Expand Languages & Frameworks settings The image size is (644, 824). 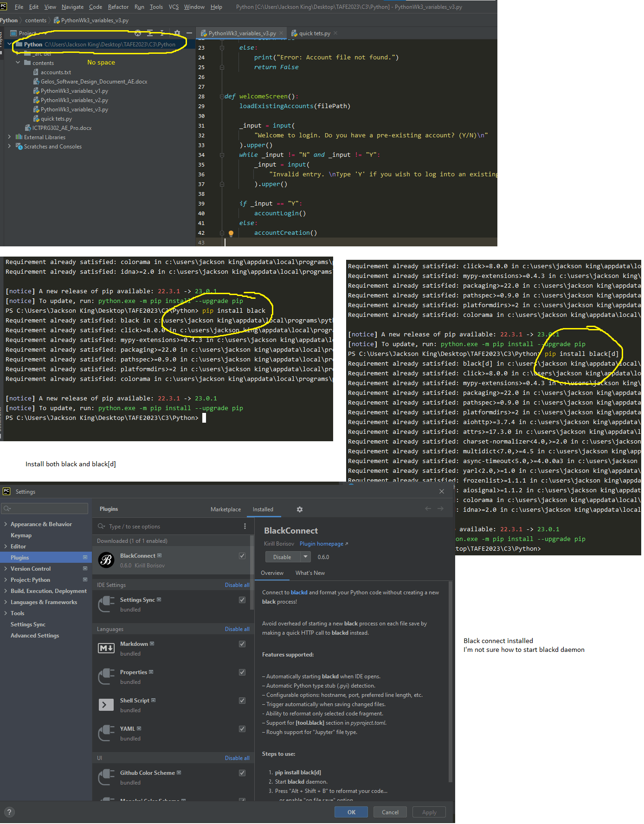click(6, 602)
